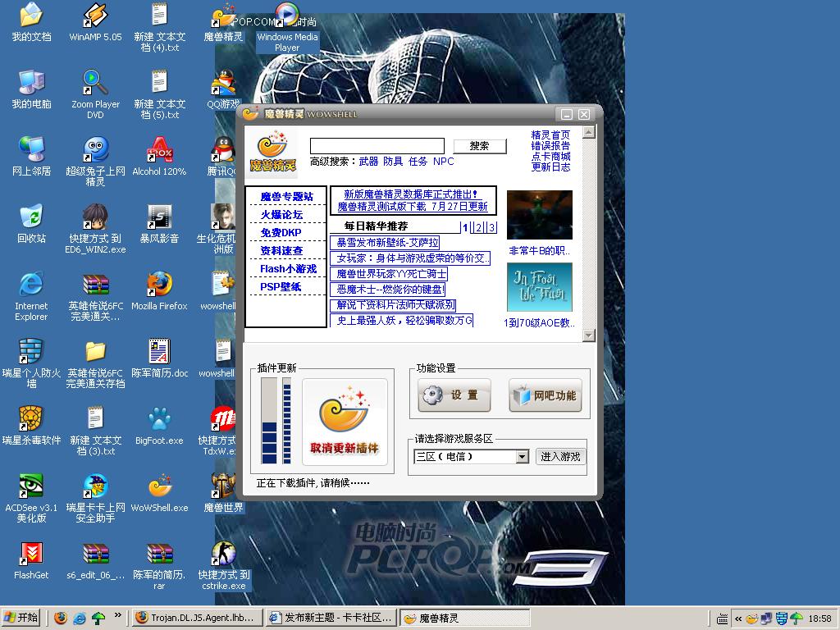
Task: Open 网吧功能 internet cafe features
Action: click(x=545, y=395)
